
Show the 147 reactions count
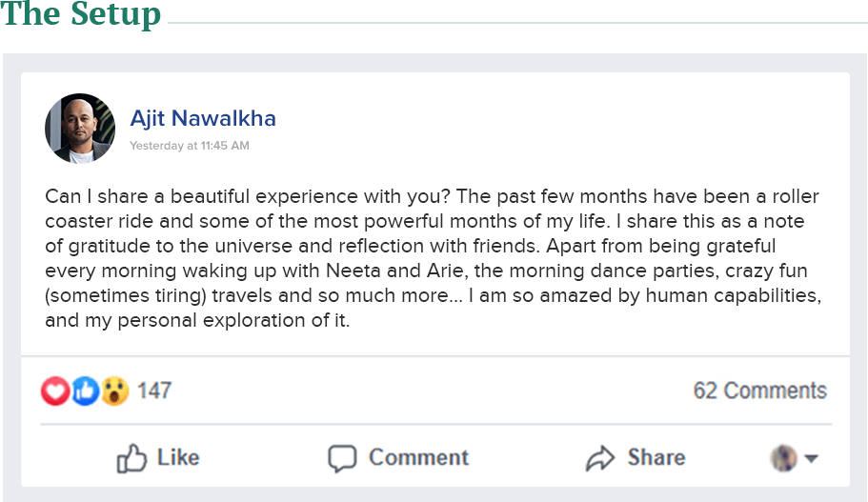coord(154,391)
